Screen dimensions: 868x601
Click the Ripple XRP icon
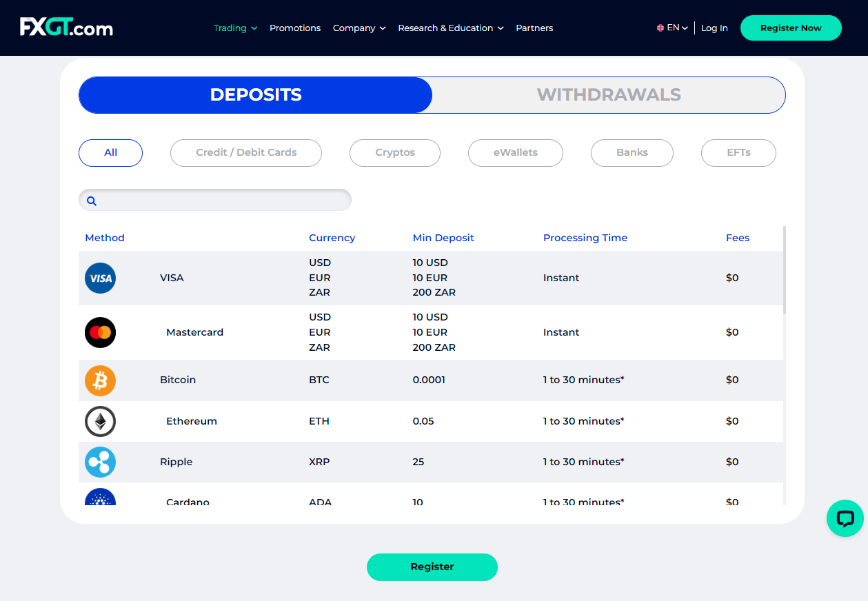coord(100,462)
